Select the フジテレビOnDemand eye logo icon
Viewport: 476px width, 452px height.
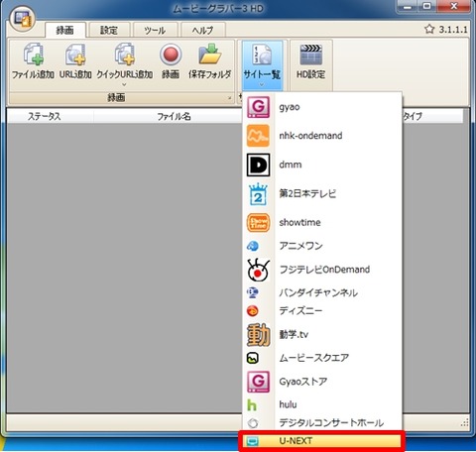pyautogui.click(x=258, y=270)
